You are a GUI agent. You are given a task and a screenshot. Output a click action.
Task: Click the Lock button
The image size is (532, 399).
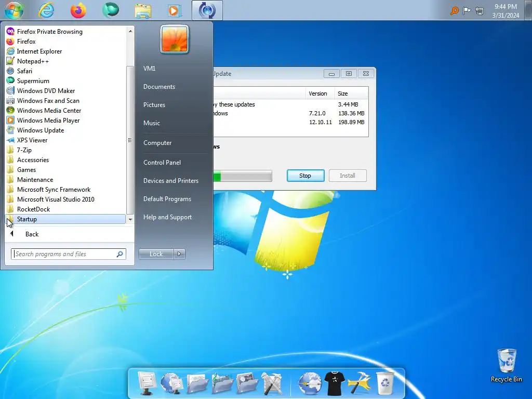click(x=156, y=254)
